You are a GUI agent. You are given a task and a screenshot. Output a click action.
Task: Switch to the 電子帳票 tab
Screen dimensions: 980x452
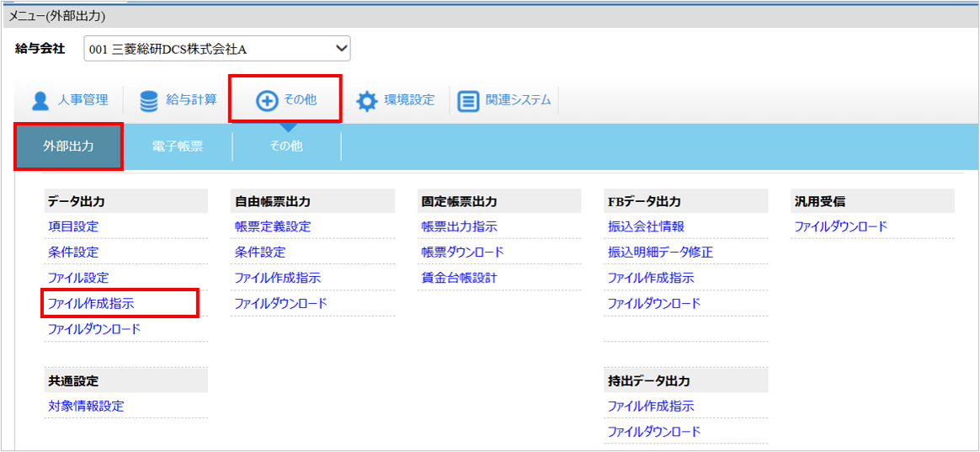(x=178, y=147)
